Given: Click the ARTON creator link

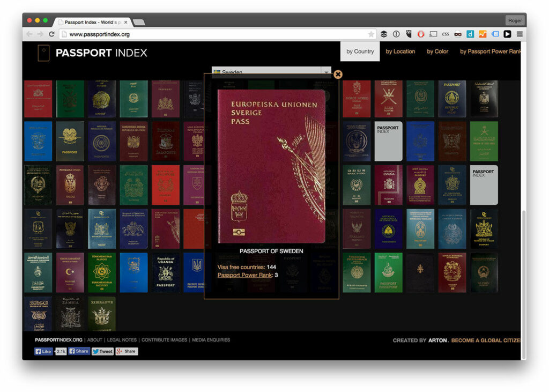Looking at the screenshot, I should tap(437, 341).
